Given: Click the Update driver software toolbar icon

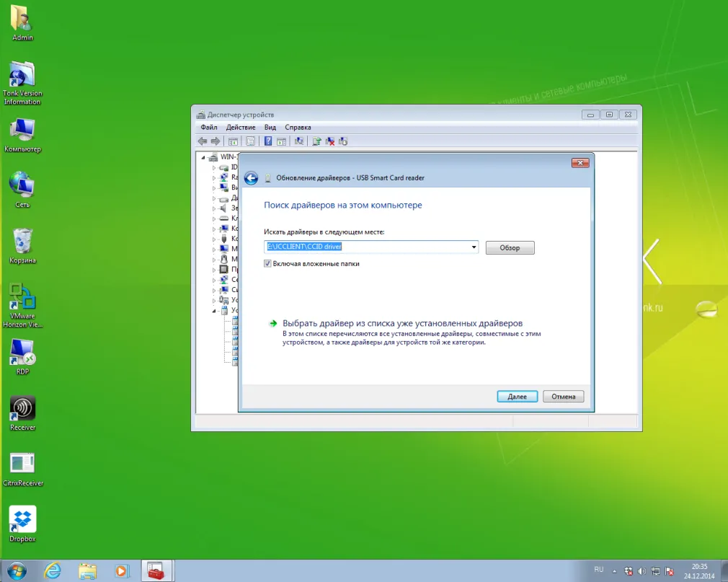Looking at the screenshot, I should pyautogui.click(x=316, y=141).
